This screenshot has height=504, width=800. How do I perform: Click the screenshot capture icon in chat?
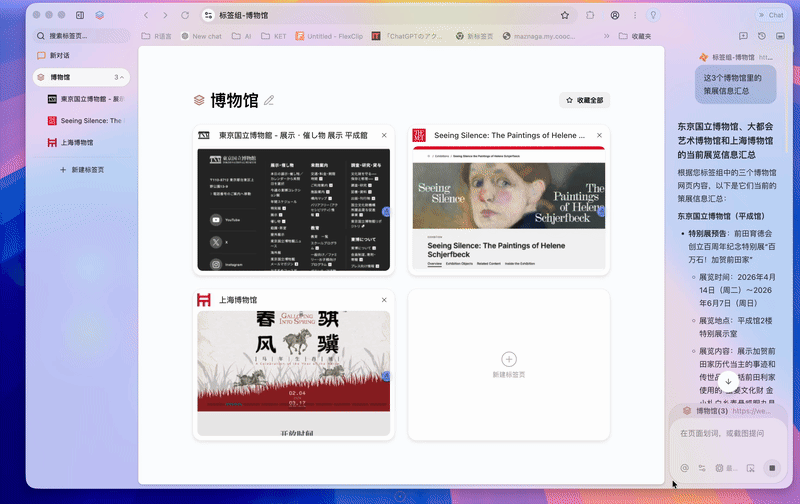coord(751,468)
